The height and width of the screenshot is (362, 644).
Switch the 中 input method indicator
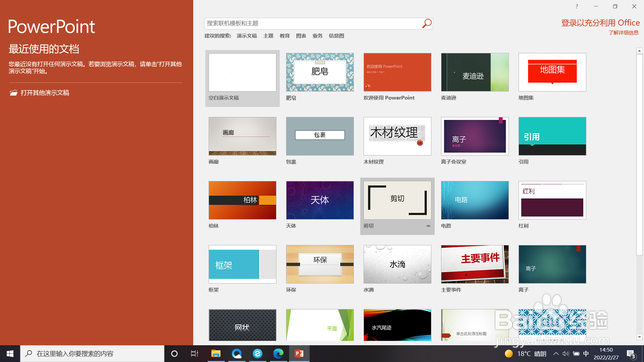(586, 354)
